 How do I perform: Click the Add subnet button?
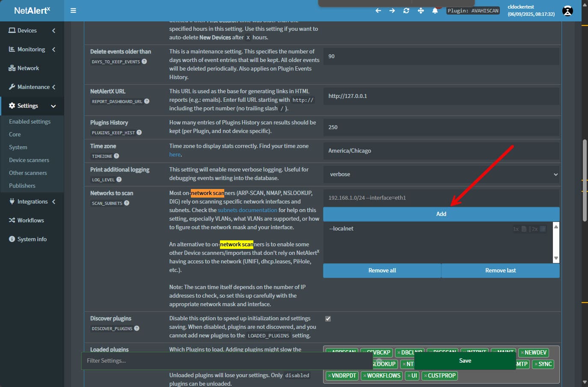pos(441,214)
